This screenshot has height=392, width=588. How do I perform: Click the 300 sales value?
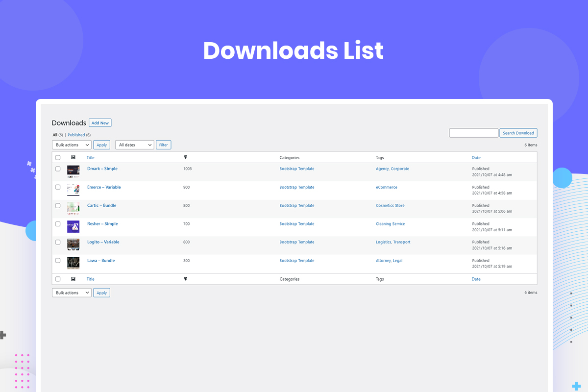click(x=187, y=260)
